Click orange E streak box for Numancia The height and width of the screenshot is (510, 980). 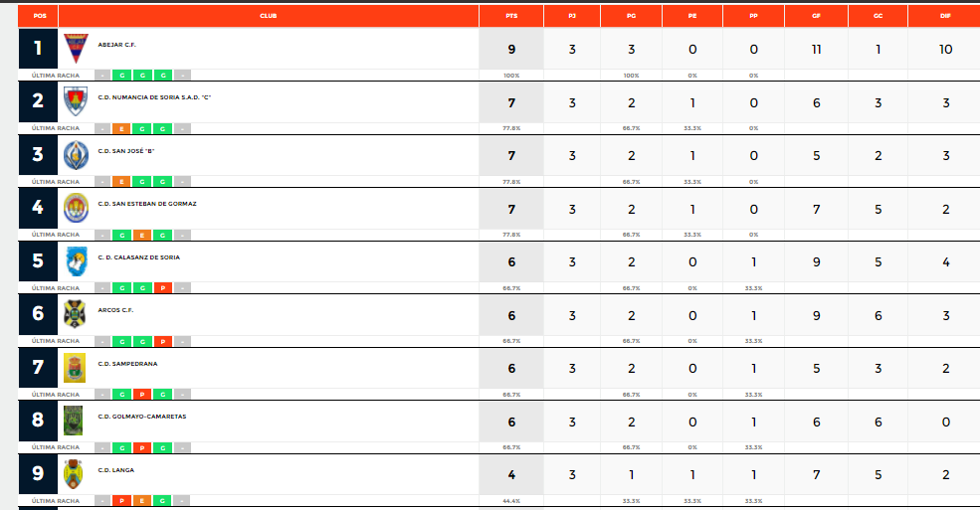[121, 128]
